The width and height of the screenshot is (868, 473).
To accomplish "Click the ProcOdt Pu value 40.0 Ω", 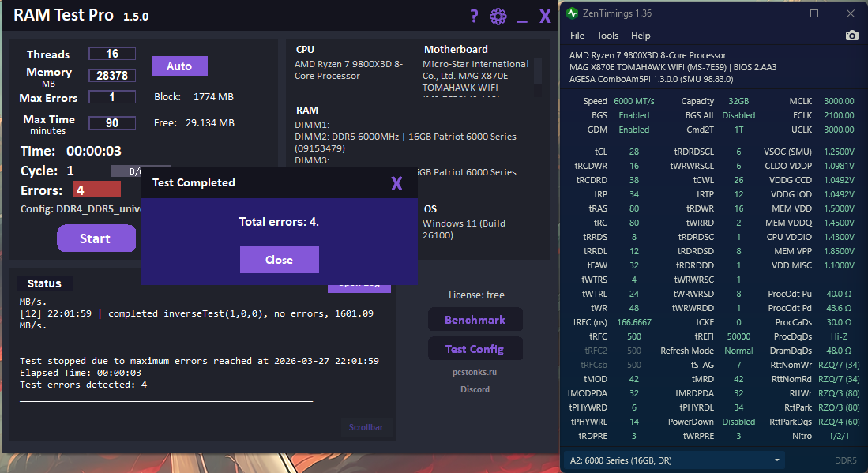I will tap(839, 294).
